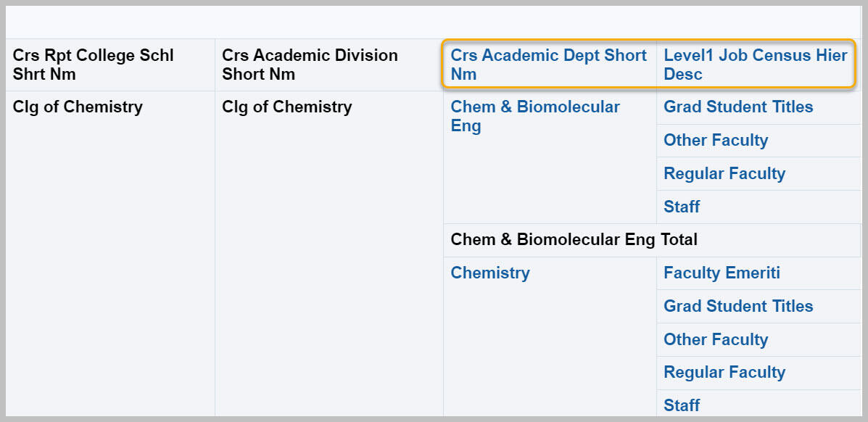868x422 pixels.
Task: Select Grad Student Titles under Chem & Biomolecular Eng
Action: [x=738, y=107]
